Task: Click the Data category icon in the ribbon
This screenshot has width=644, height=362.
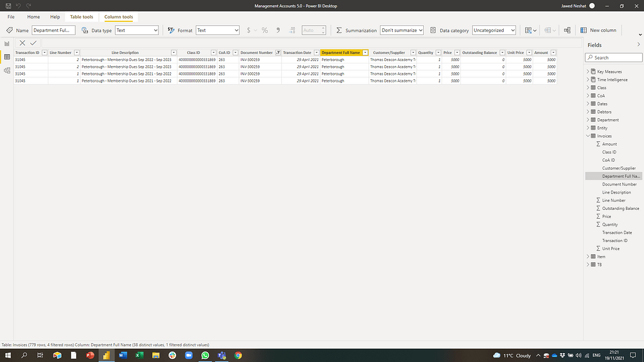Action: (433, 30)
